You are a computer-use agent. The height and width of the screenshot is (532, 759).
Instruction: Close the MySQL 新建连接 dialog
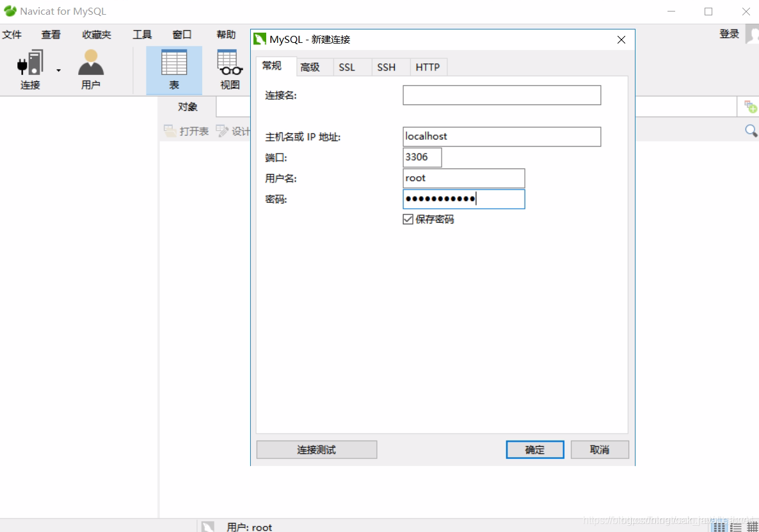point(621,40)
